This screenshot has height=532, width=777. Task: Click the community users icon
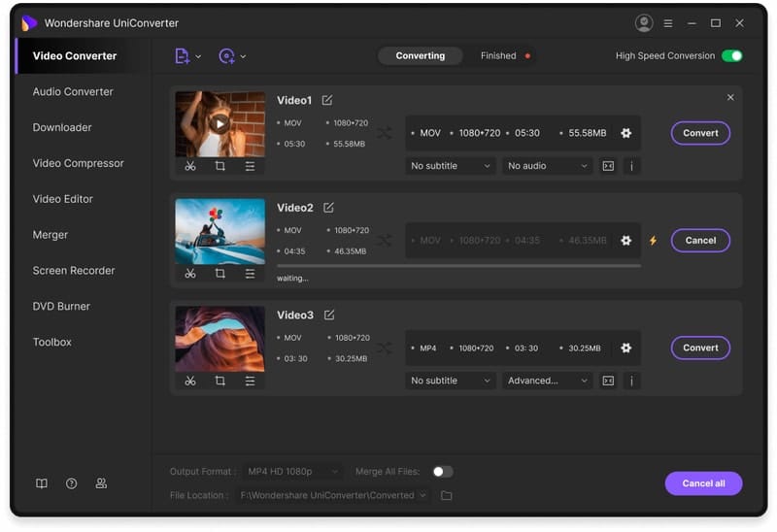point(101,483)
